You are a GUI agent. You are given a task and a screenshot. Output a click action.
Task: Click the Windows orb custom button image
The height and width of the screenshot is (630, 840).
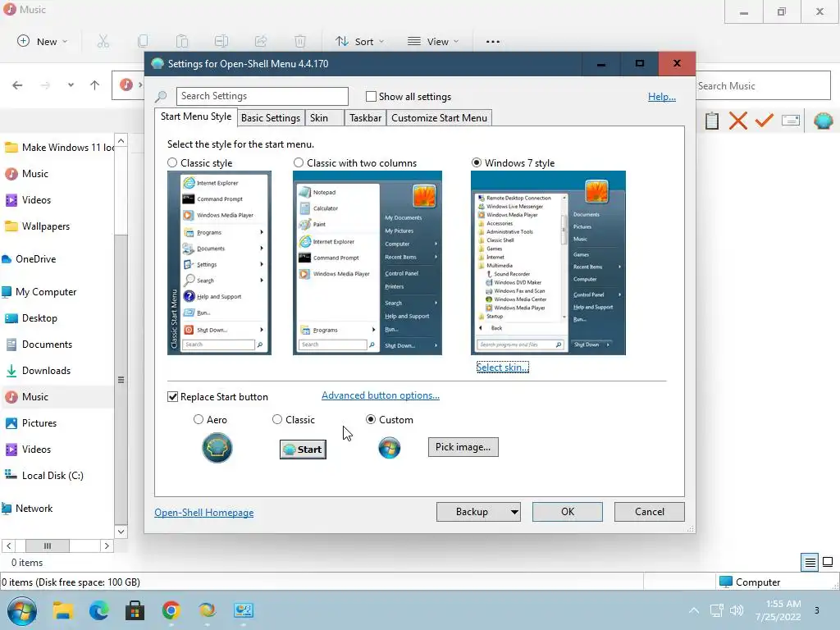(390, 448)
